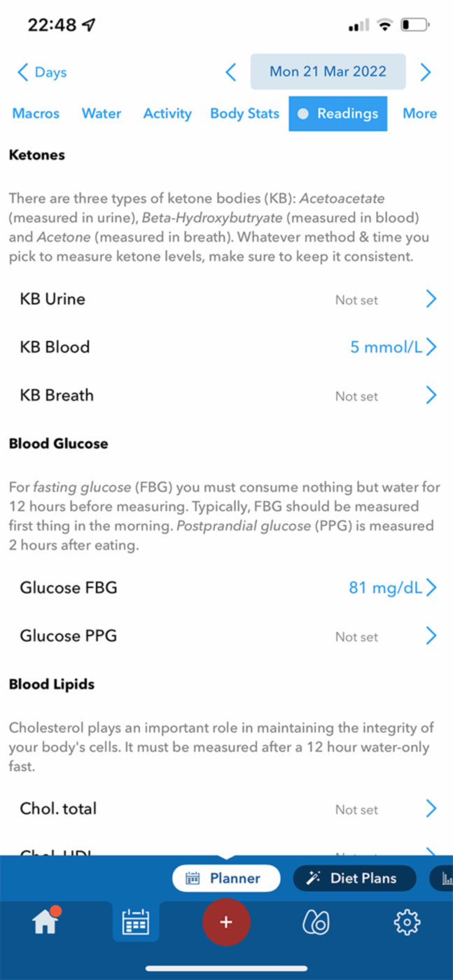Go to next day arrow
Image resolution: width=453 pixels, height=980 pixels.
click(425, 72)
